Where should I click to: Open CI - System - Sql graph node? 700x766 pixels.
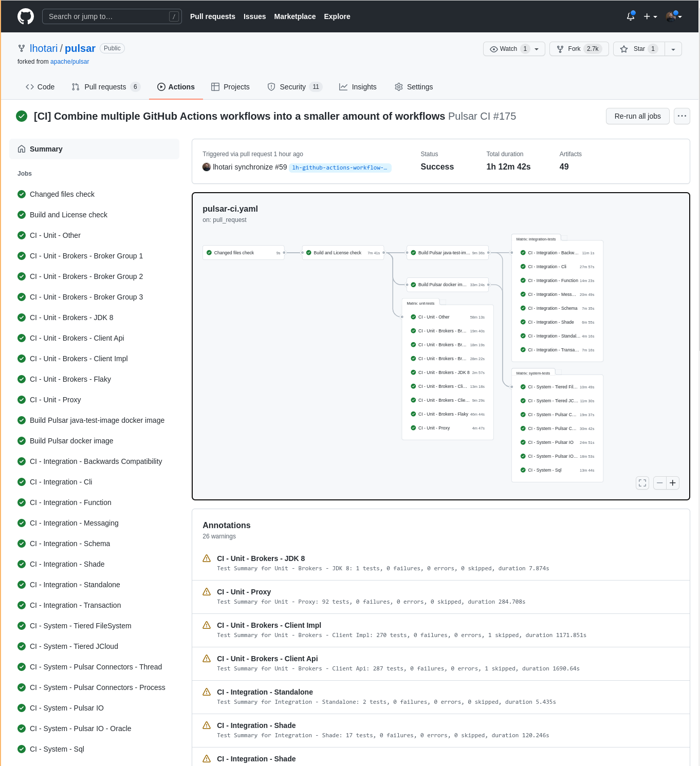(x=558, y=470)
